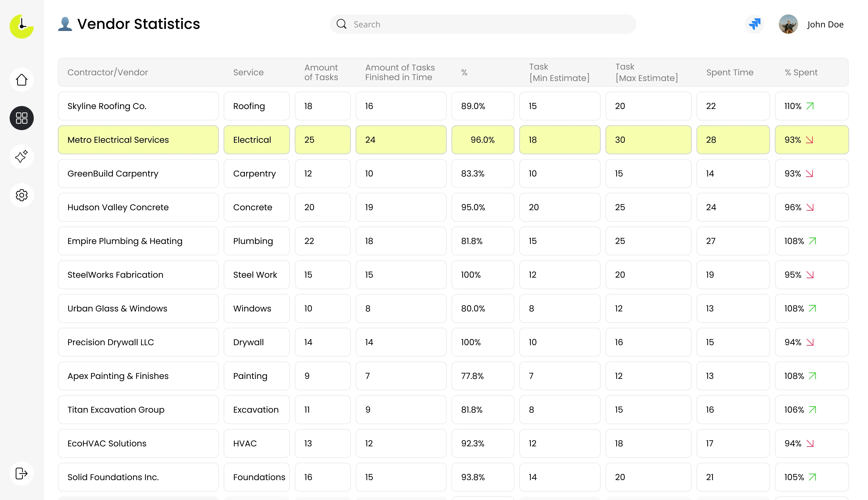The width and height of the screenshot is (868, 500).
Task: Click the Spent Time column header
Action: [730, 72]
